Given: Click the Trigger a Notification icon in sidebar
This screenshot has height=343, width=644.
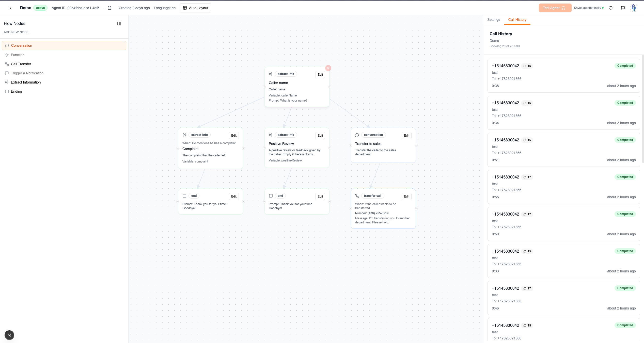Looking at the screenshot, I should coord(7,73).
